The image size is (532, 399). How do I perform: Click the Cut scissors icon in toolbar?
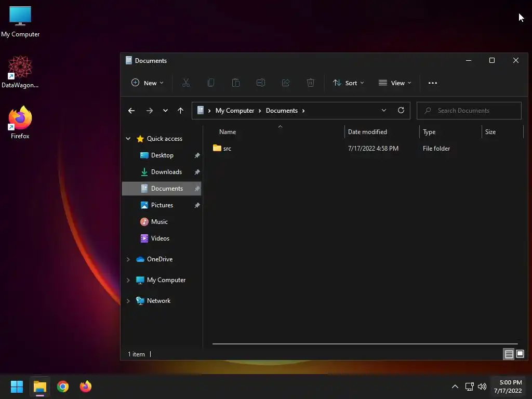coord(186,83)
